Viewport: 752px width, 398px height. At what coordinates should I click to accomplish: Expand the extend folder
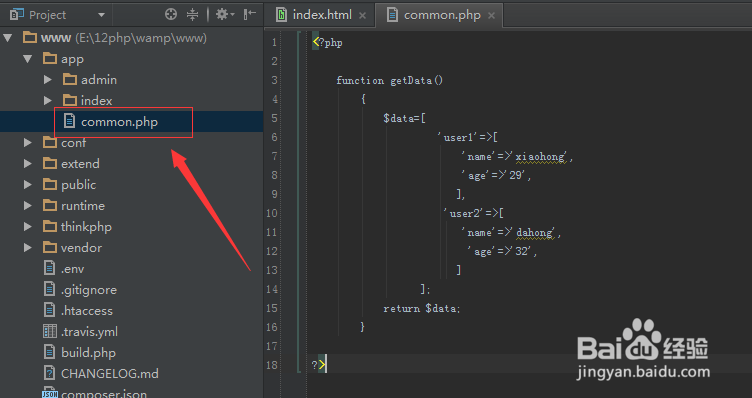pyautogui.click(x=28, y=164)
